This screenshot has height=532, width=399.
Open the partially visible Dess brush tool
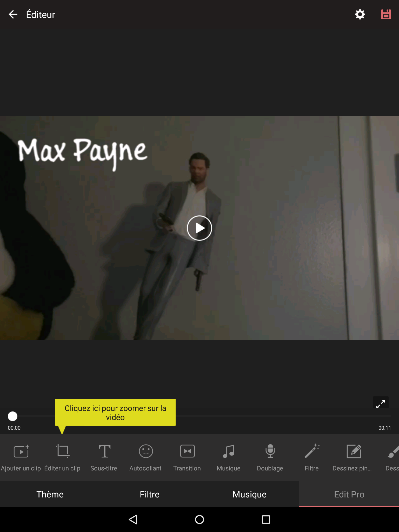pos(392,458)
